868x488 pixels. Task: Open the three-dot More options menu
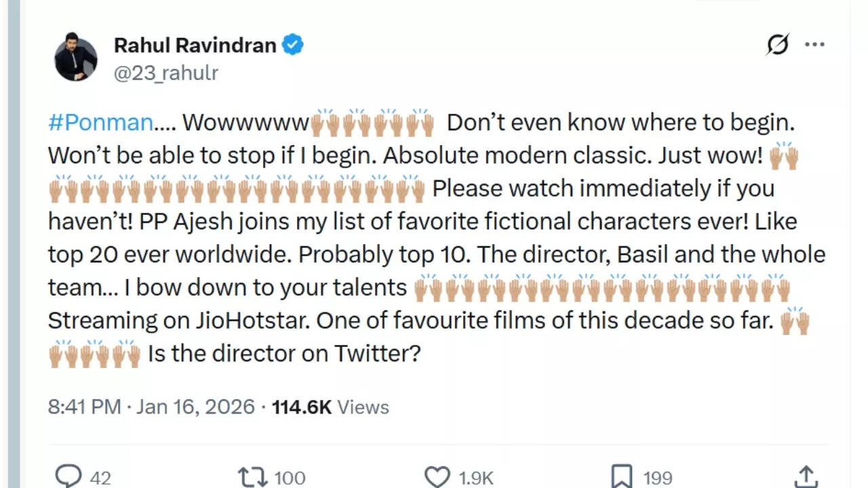[x=814, y=43]
